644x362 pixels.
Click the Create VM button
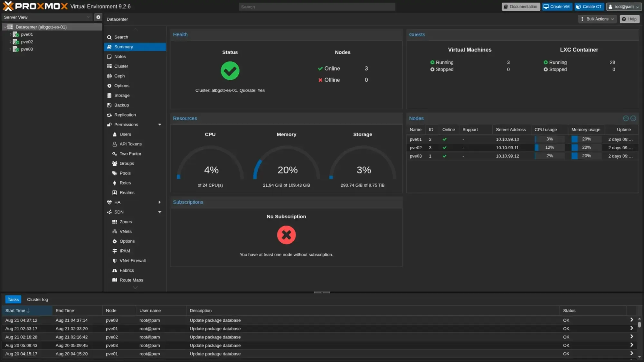(557, 7)
